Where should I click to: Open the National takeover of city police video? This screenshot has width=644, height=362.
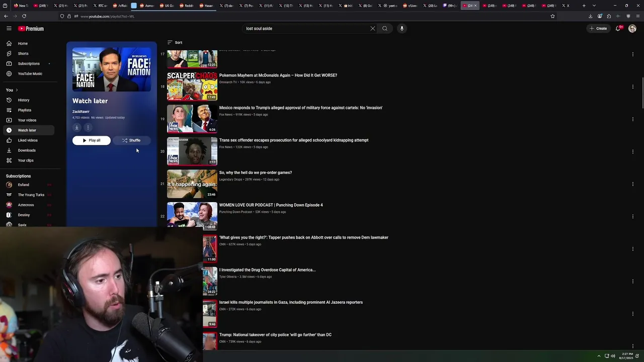pos(275,335)
